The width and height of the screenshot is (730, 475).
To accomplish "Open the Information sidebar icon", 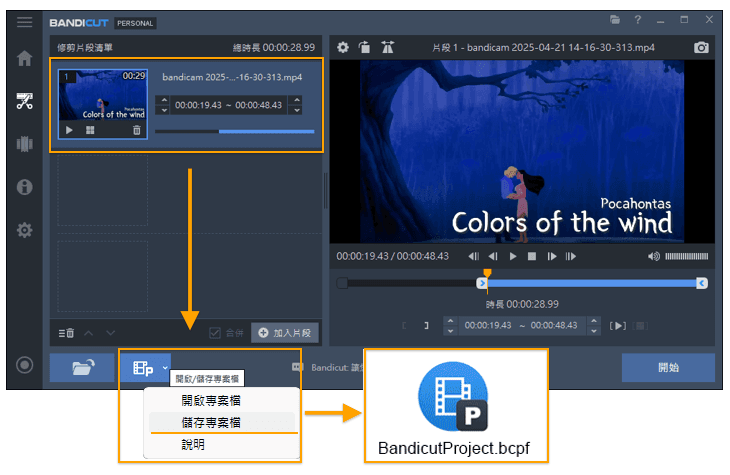I will point(24,187).
